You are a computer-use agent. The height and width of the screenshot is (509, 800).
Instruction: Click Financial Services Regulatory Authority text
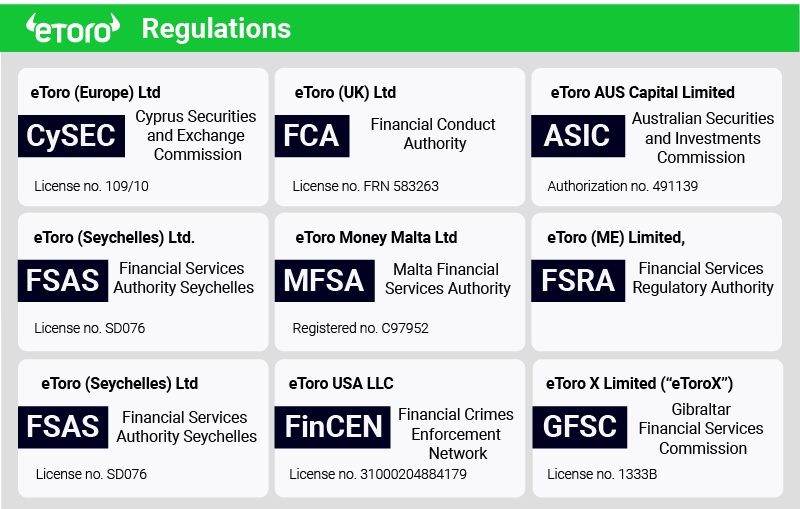click(x=703, y=277)
